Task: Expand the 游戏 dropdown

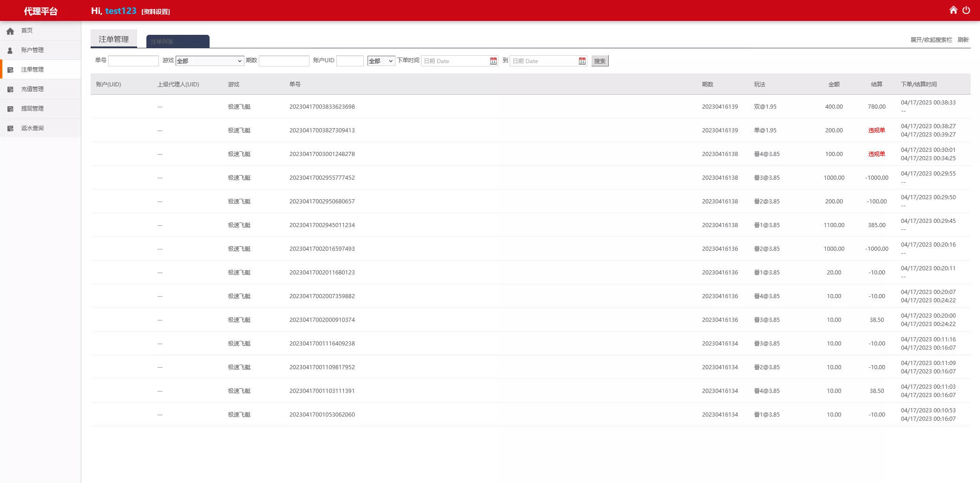Action: coord(210,61)
